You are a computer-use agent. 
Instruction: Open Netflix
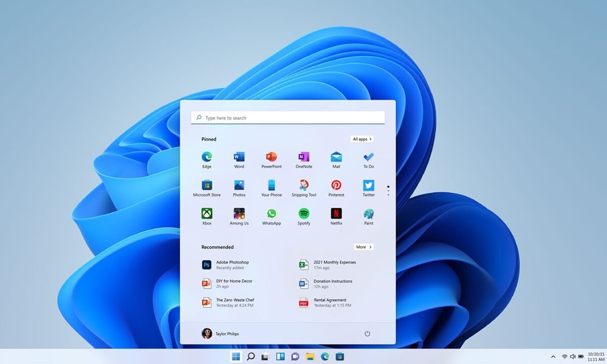(336, 214)
